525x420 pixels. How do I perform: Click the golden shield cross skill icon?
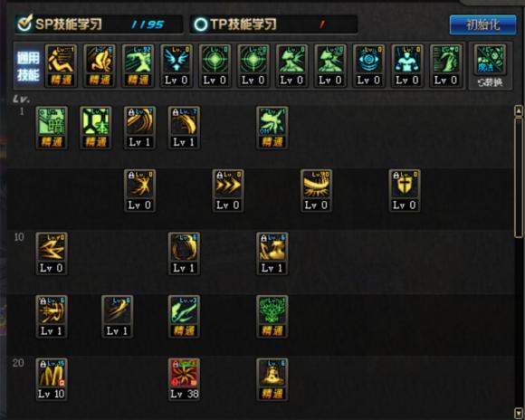coord(405,191)
